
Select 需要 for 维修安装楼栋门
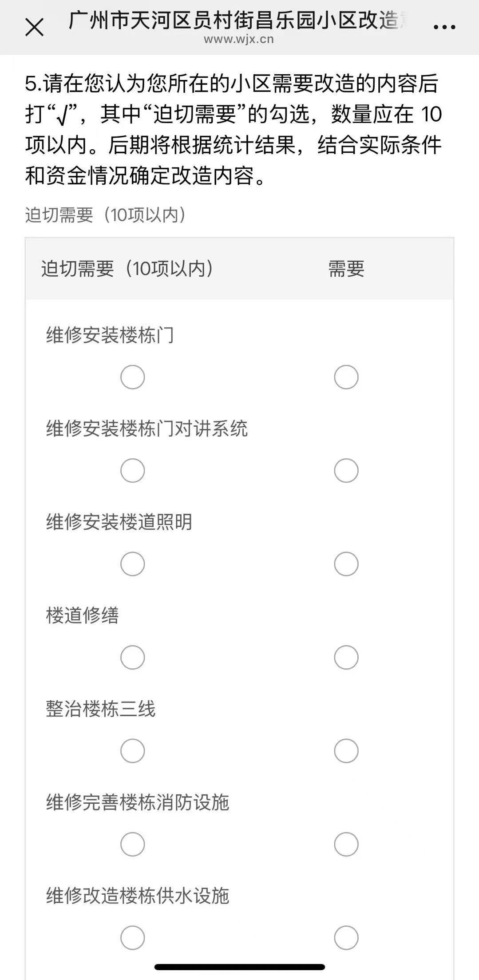pos(346,377)
